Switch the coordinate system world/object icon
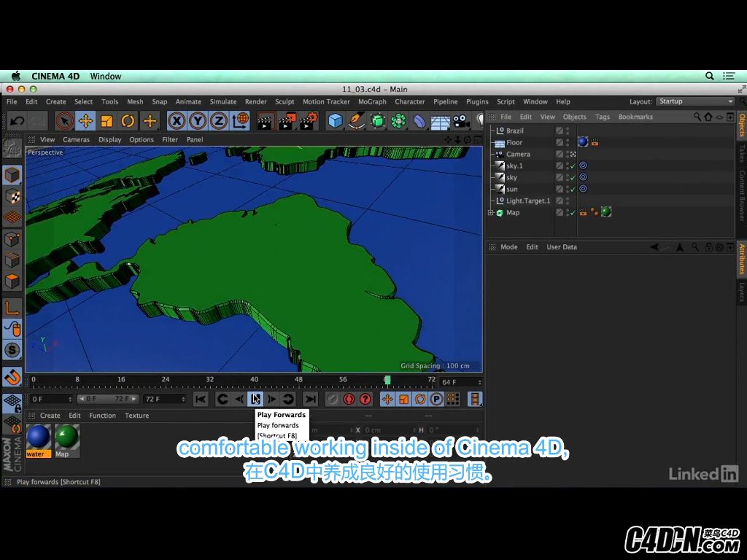This screenshot has width=747, height=560. tap(241, 121)
